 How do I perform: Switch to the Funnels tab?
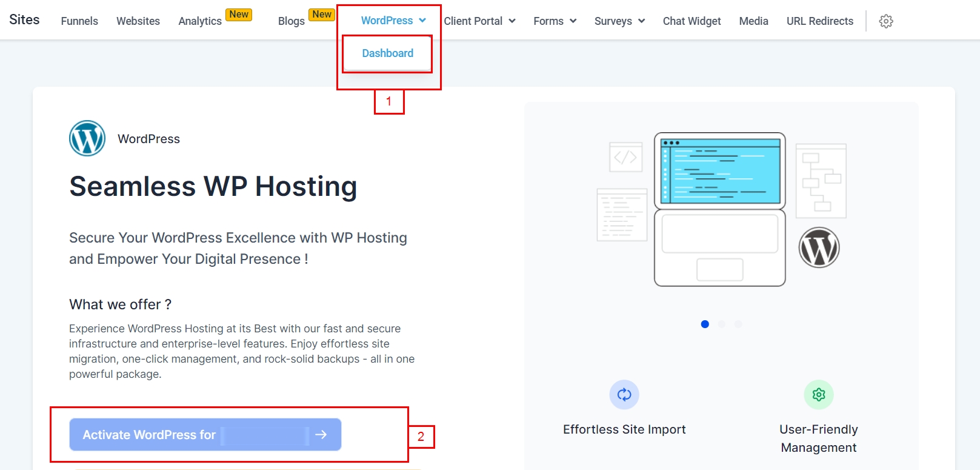coord(79,21)
